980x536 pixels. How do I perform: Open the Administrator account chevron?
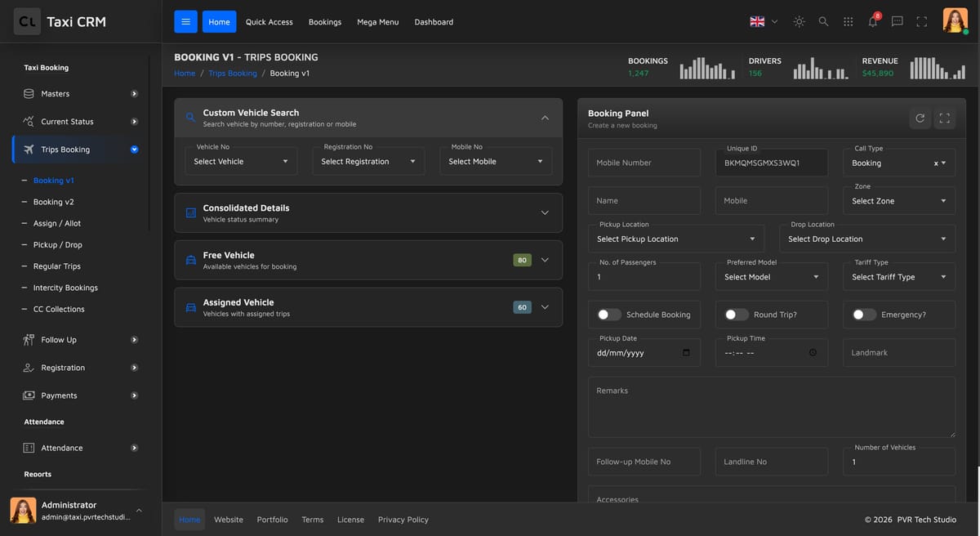point(138,510)
